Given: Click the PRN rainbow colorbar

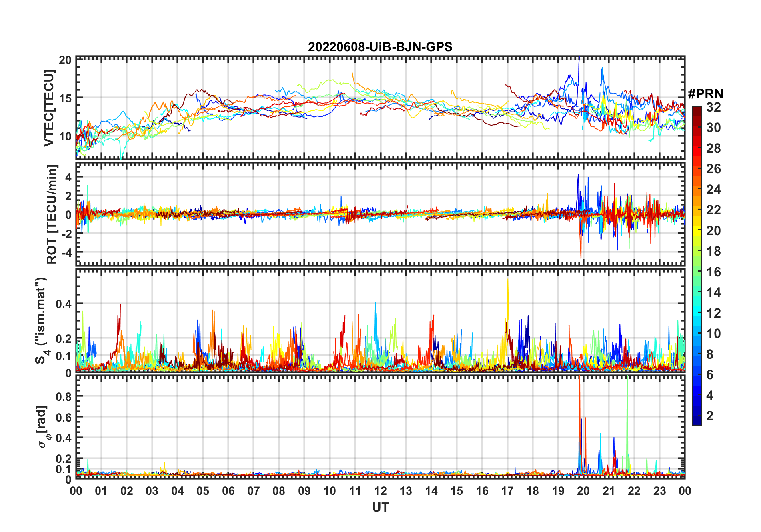Looking at the screenshot, I should pos(697,266).
